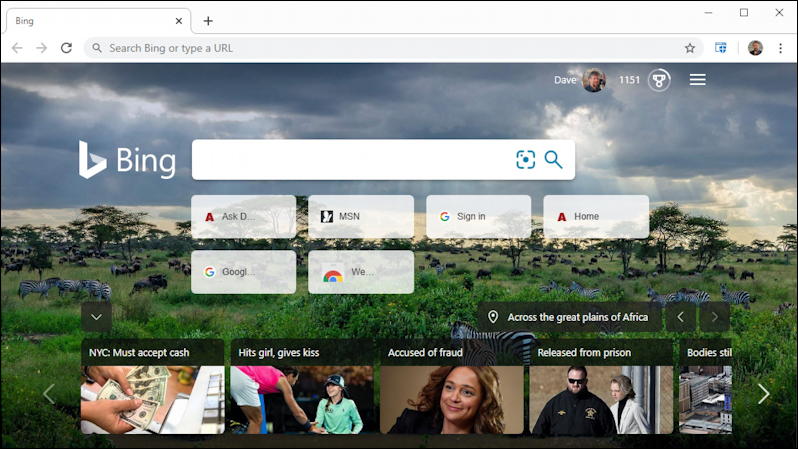Image resolution: width=798 pixels, height=449 pixels.
Task: Select the Bing tab
Action: point(99,21)
